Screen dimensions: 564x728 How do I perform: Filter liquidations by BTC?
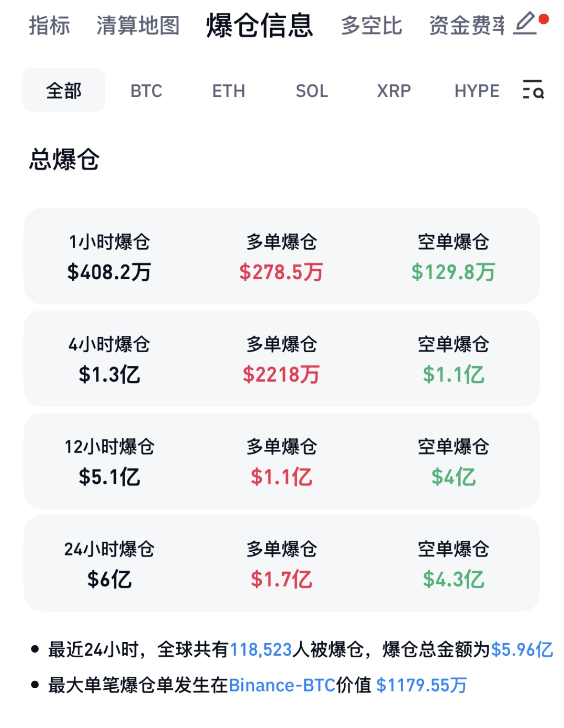(x=146, y=91)
